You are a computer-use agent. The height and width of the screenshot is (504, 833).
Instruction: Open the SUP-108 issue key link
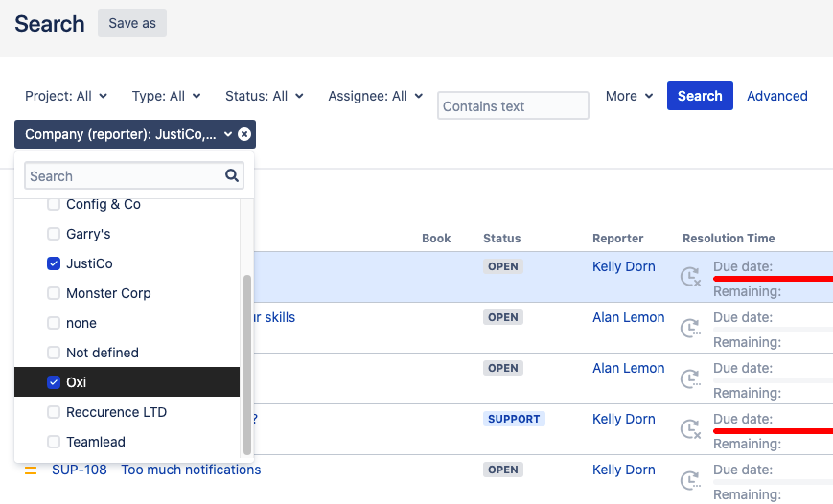pyautogui.click(x=80, y=470)
